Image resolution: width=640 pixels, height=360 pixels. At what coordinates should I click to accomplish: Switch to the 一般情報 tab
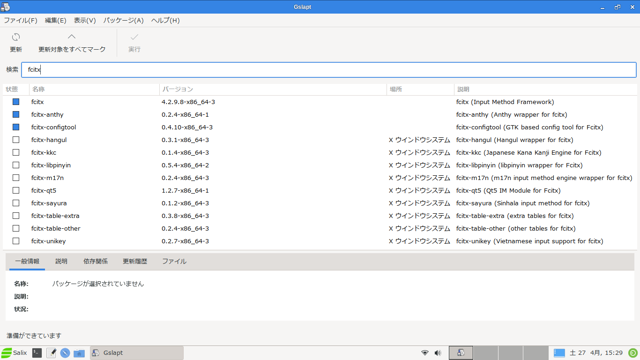pyautogui.click(x=27, y=261)
